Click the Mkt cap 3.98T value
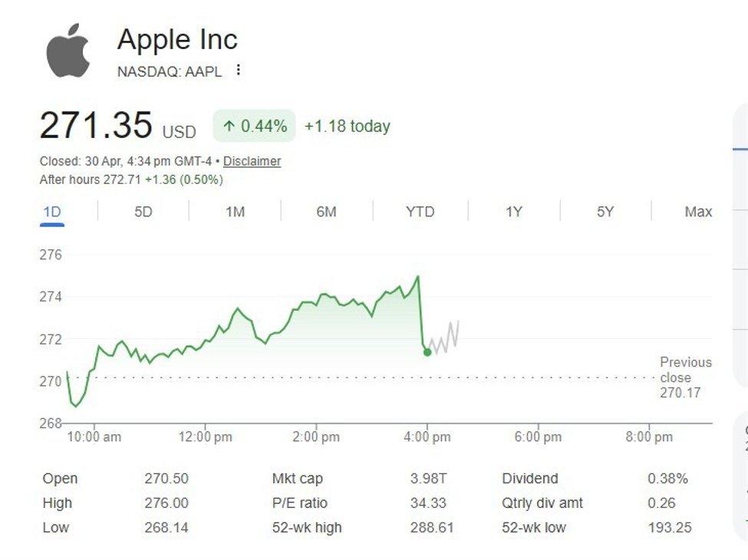This screenshot has height=560, width=748. click(x=428, y=479)
